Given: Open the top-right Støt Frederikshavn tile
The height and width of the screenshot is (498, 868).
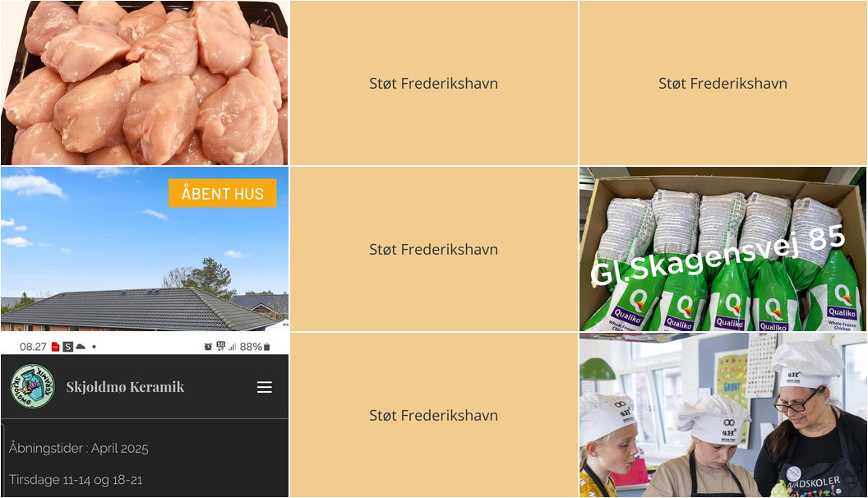Looking at the screenshot, I should coord(723,83).
